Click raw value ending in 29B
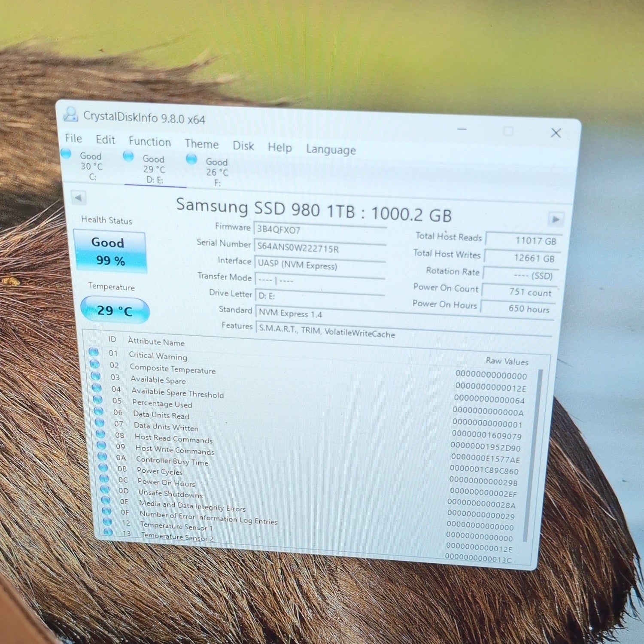Screen dimensions: 644x644 tap(483, 482)
